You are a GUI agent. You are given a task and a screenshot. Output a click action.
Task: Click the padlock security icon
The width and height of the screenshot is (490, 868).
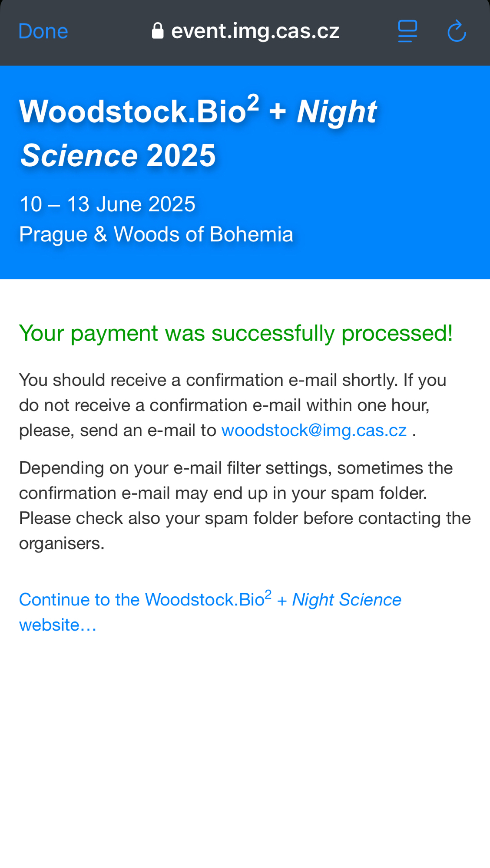coord(157,31)
